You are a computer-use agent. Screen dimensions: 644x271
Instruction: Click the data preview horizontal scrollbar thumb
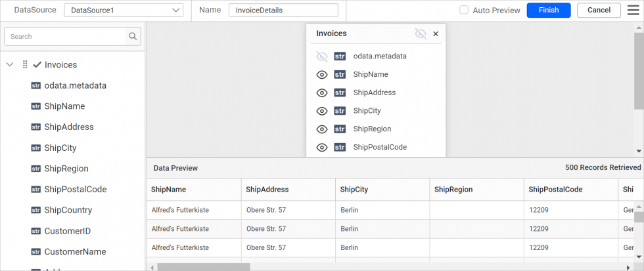(x=203, y=267)
